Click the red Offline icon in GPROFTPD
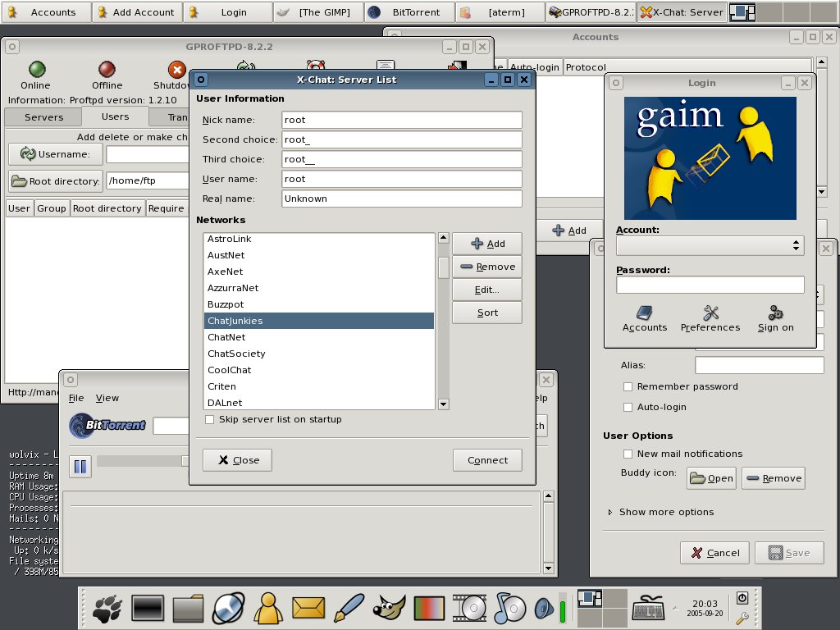840x630 pixels. tap(107, 70)
